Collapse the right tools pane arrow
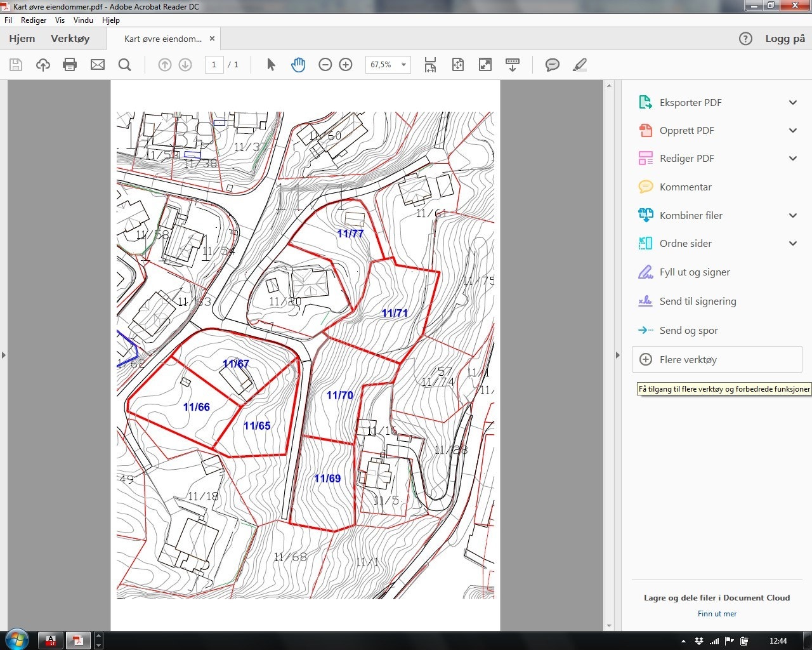The image size is (812, 650). click(x=617, y=355)
